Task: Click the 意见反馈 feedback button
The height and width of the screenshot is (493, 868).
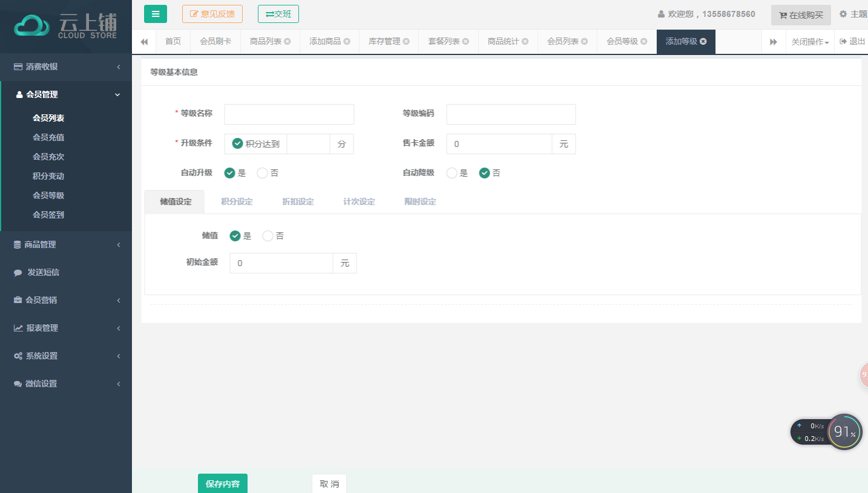Action: pyautogui.click(x=212, y=14)
